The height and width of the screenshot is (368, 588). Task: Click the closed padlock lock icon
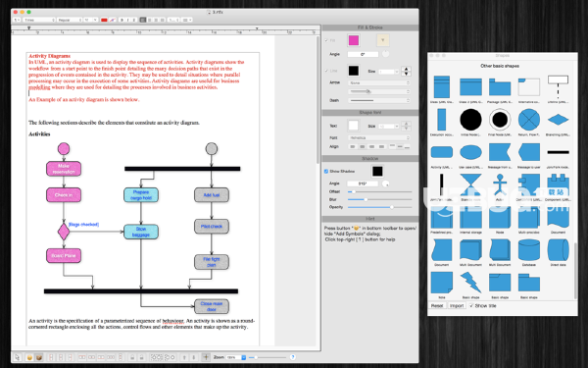132,357
